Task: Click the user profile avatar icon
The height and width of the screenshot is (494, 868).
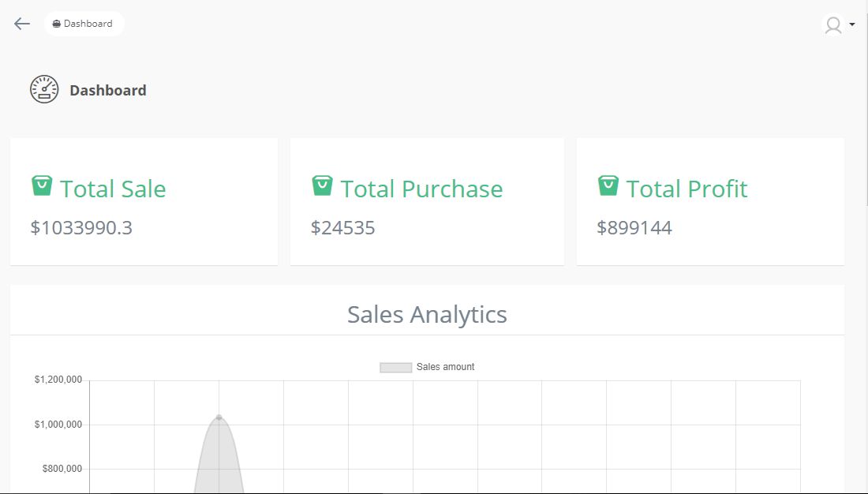Action: [x=832, y=25]
